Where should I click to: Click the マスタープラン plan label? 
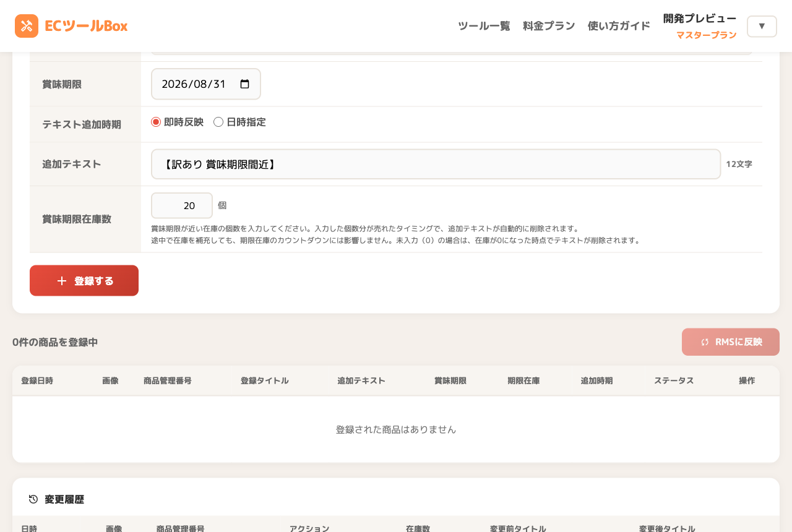707,35
